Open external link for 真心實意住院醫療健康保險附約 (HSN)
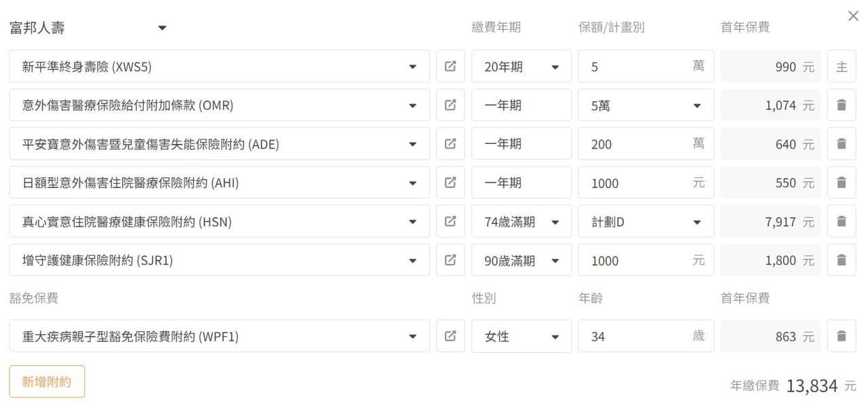Screen dimensions: 868x410 (x=450, y=221)
